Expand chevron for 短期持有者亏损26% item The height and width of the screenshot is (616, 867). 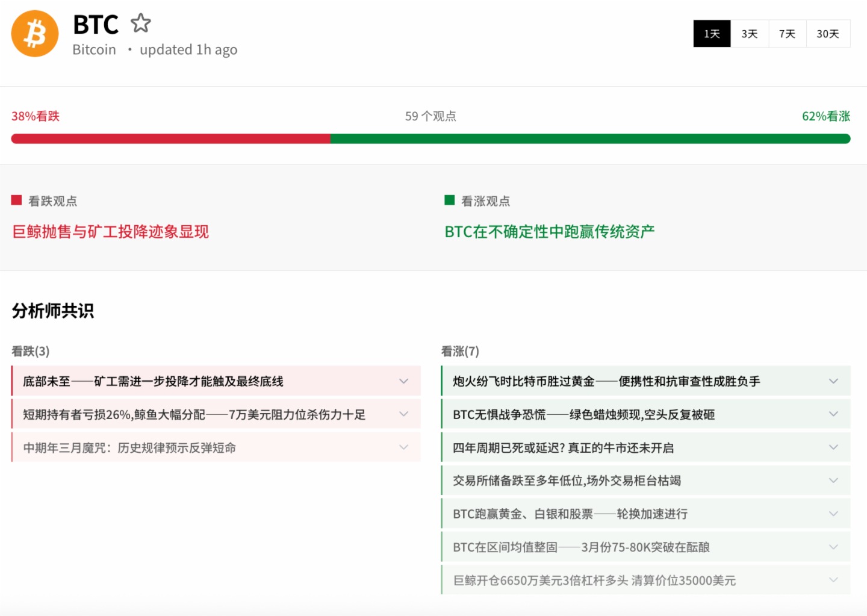click(x=403, y=414)
